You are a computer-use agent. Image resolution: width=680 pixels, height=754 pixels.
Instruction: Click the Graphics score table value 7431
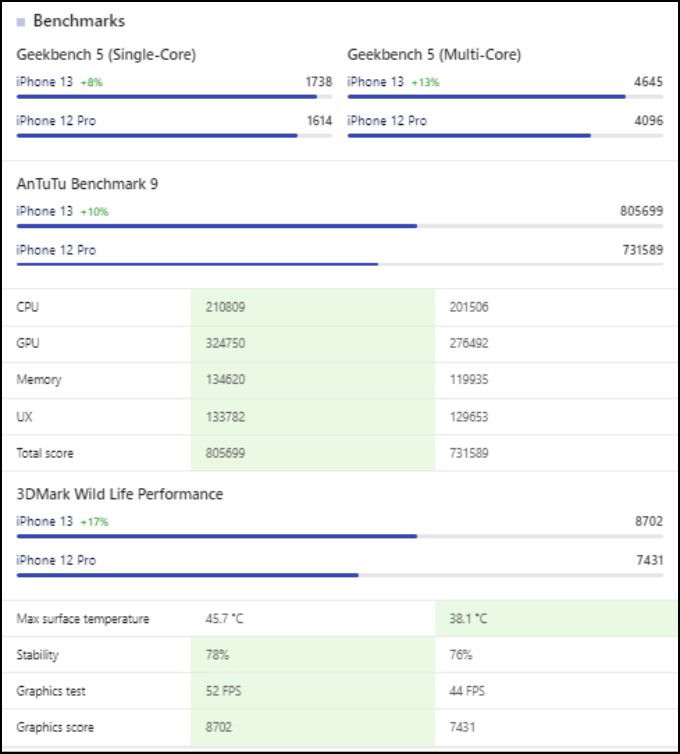pyautogui.click(x=462, y=727)
